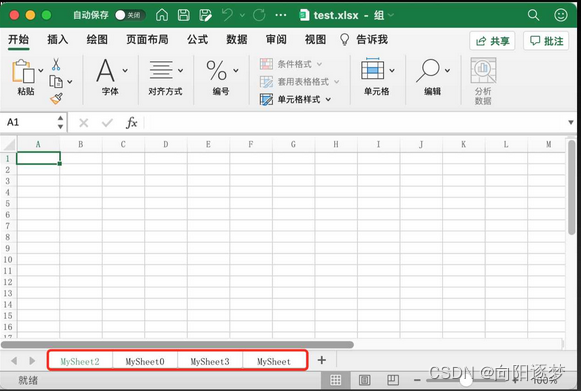
Task: Click the Save As edit icon
Action: click(205, 15)
